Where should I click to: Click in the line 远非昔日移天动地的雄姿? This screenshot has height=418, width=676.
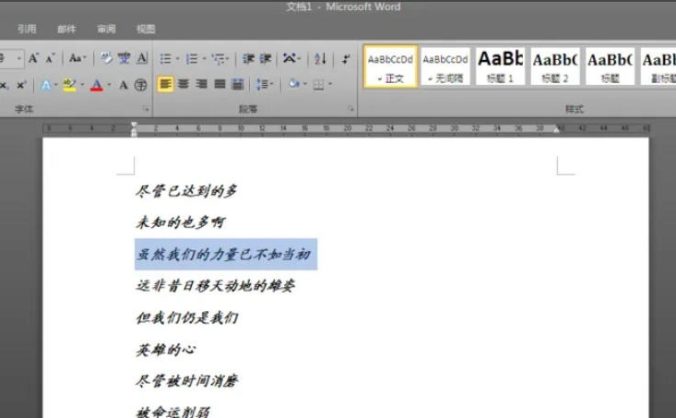coord(216,286)
